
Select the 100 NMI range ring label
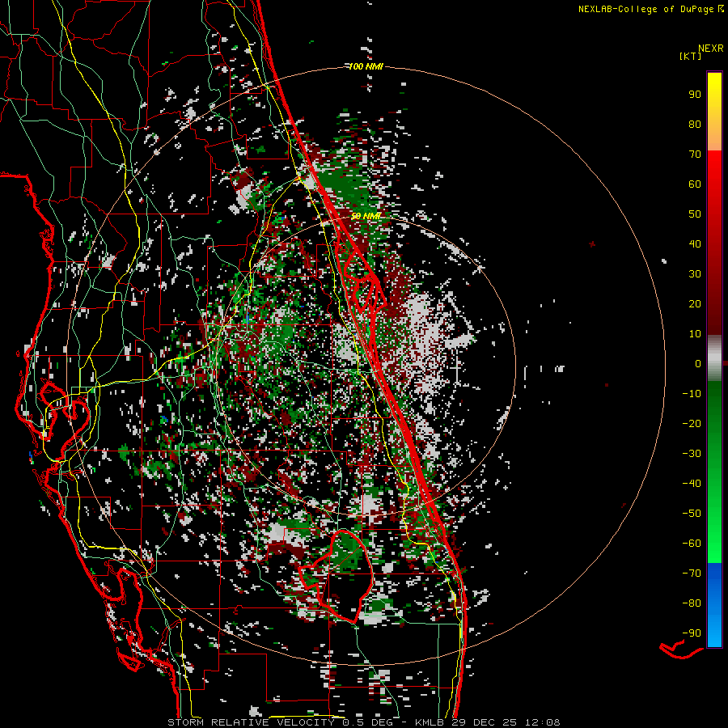(x=366, y=66)
